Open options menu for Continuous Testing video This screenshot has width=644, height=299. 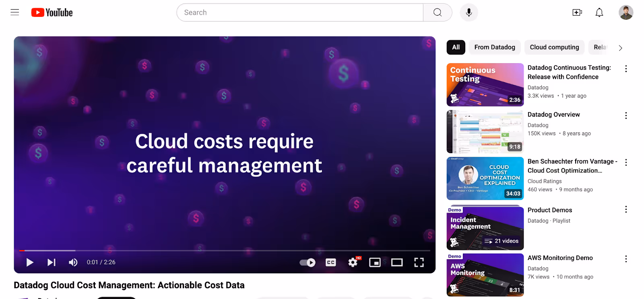coord(626,69)
